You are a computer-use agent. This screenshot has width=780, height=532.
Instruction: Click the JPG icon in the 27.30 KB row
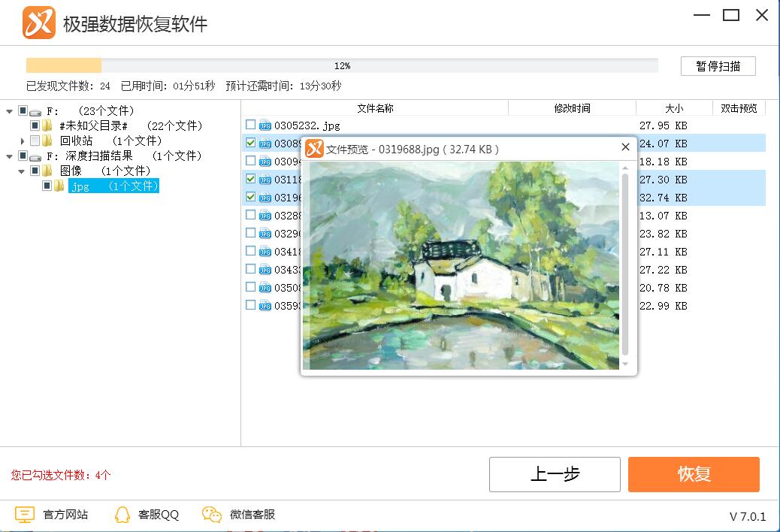265,180
